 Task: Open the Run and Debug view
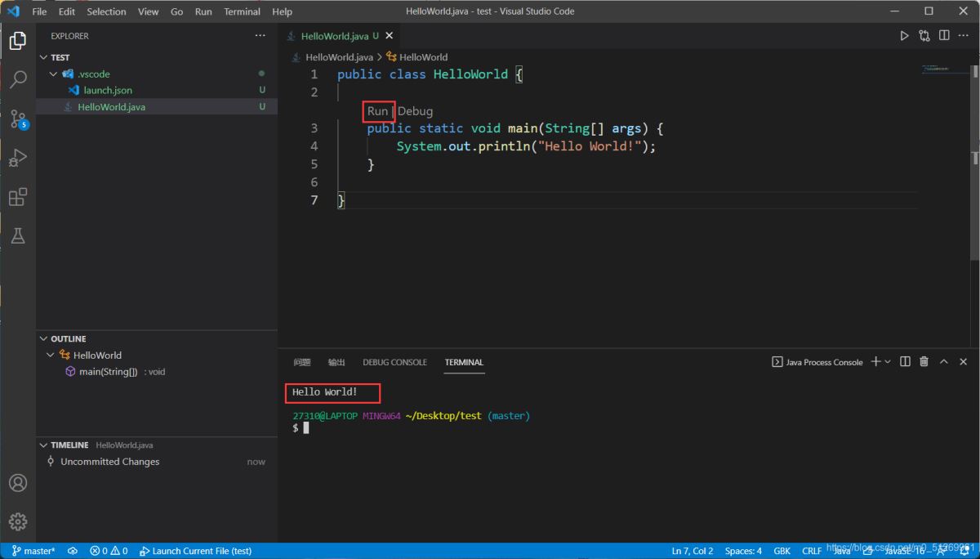point(18,158)
